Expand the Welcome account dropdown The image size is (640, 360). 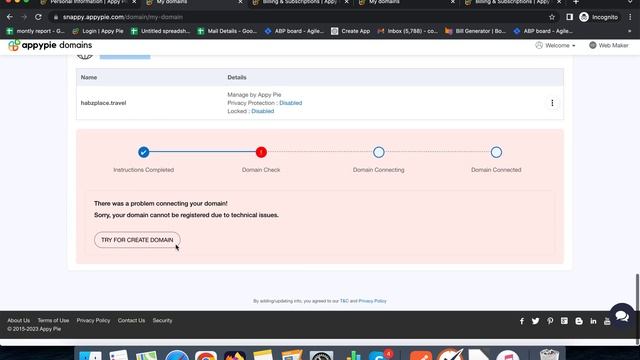(x=555, y=45)
